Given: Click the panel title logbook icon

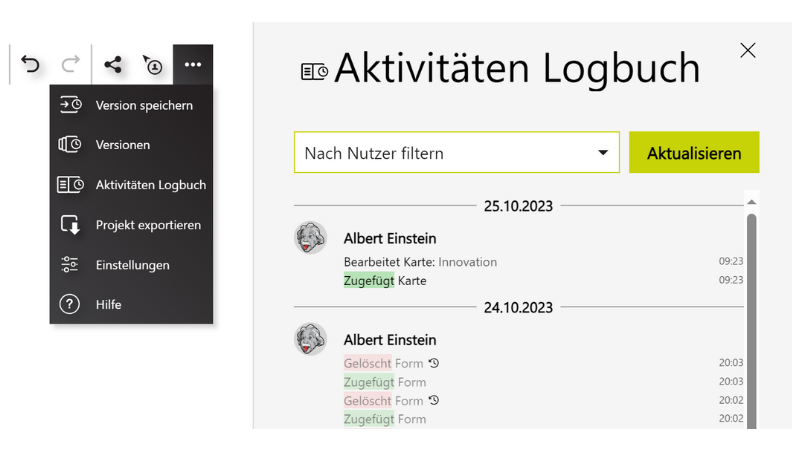Looking at the screenshot, I should pos(314,71).
